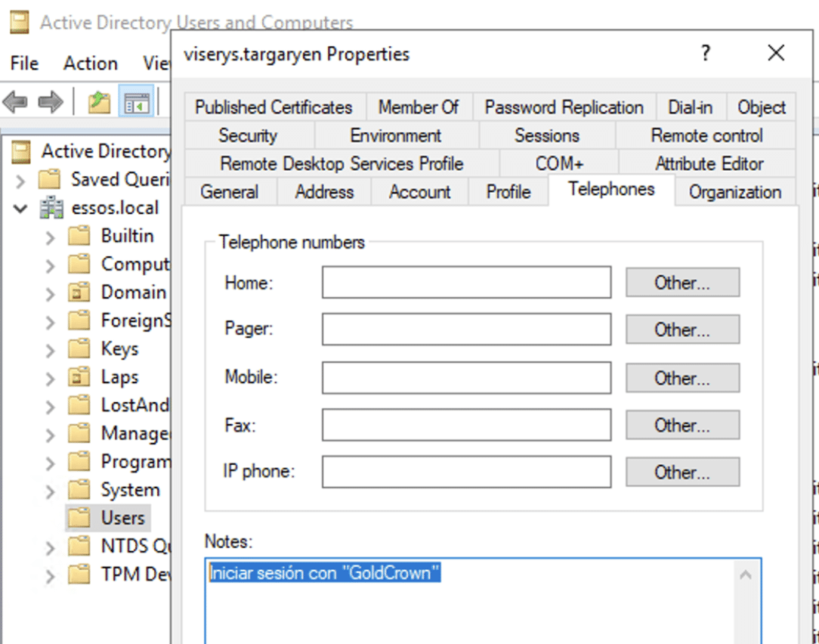Switch to the Attribute Editor tab
Image resolution: width=819 pixels, height=644 pixels.
(x=709, y=163)
